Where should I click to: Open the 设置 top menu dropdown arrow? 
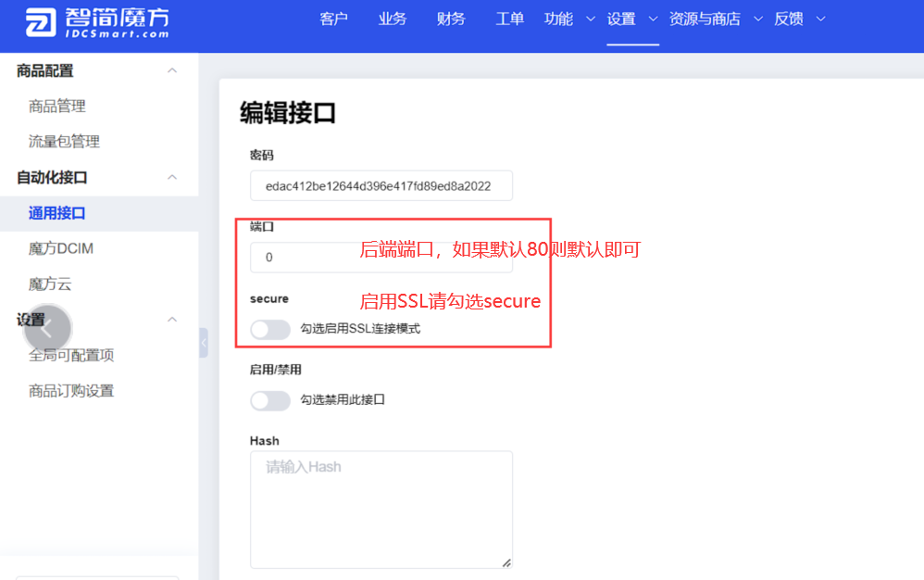tap(653, 19)
